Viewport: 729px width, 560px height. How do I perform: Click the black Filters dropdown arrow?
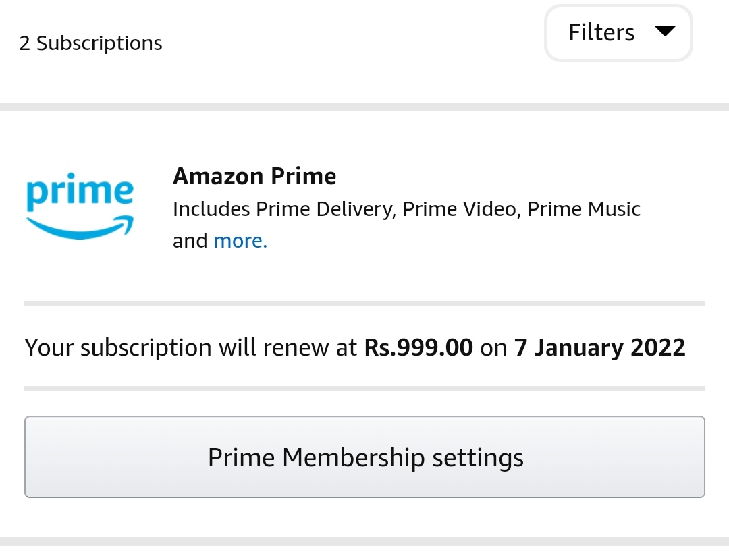(665, 31)
